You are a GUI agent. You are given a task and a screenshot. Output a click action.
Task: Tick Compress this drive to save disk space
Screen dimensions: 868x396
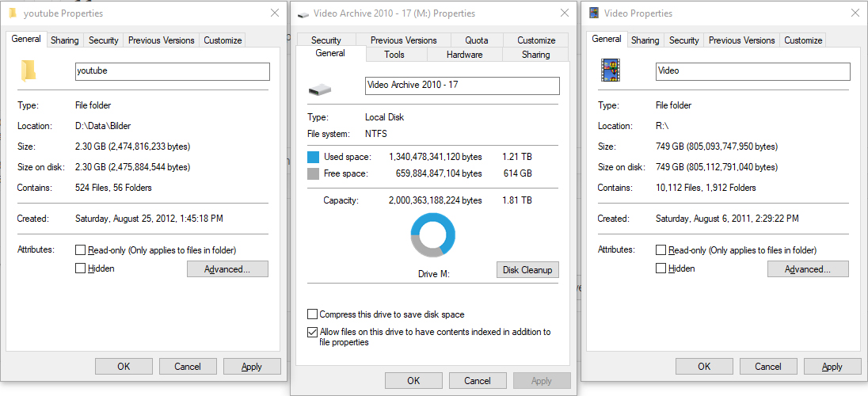click(x=313, y=314)
